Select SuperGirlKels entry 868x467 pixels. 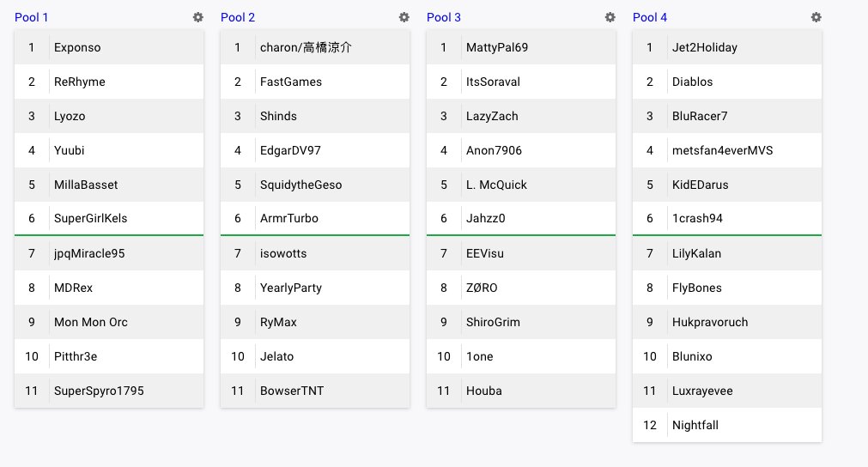pos(109,219)
